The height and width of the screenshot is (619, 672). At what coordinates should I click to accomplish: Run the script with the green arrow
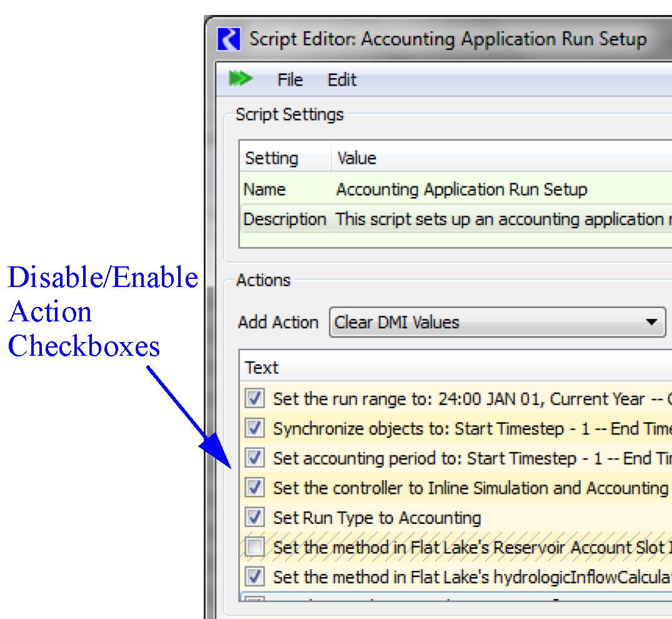(240, 79)
